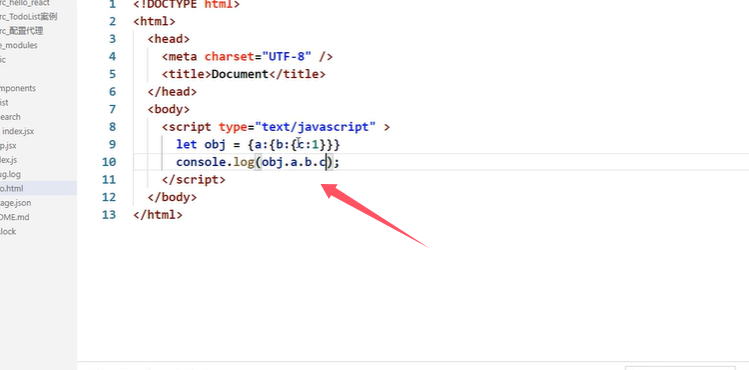
Task: Open the rc_TodoList案例 folder
Action: (x=29, y=17)
